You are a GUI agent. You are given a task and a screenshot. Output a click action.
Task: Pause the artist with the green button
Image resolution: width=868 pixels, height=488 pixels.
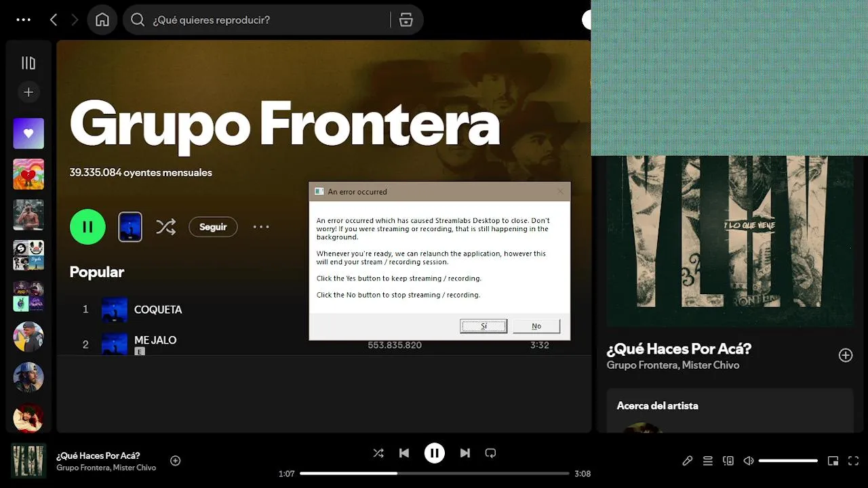point(87,227)
